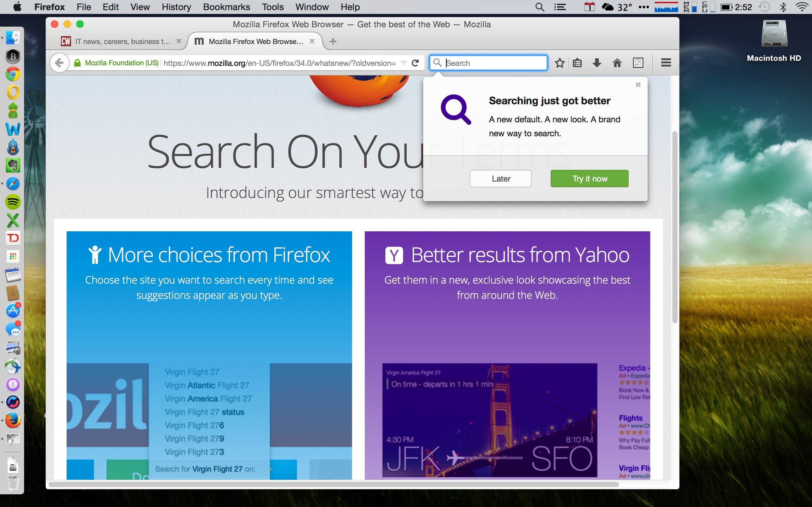
Task: Click the Firefox reading list icon
Action: click(578, 62)
